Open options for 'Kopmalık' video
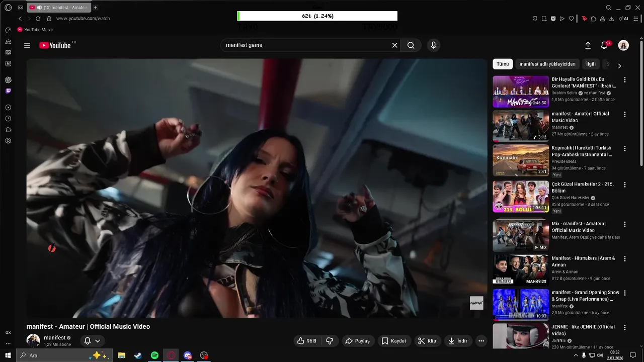Viewport: 644px width, 362px height. [625, 149]
